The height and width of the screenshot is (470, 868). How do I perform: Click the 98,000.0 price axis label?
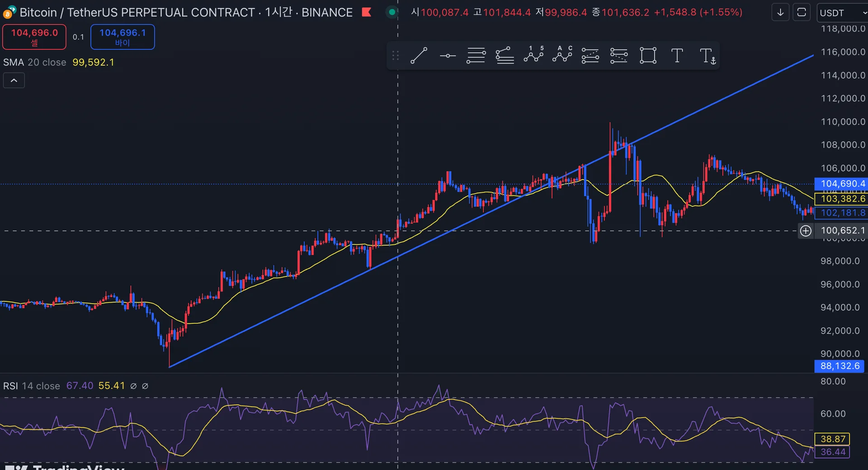tap(840, 261)
